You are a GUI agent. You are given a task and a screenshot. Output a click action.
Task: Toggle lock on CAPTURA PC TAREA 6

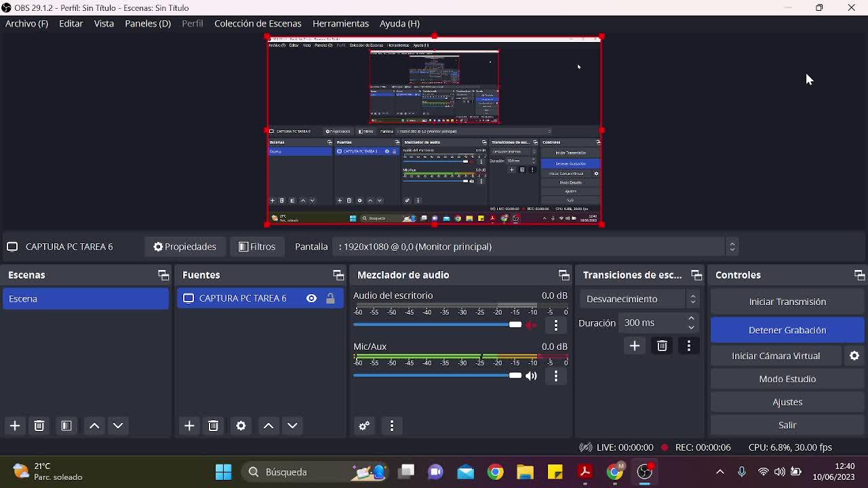tap(330, 298)
